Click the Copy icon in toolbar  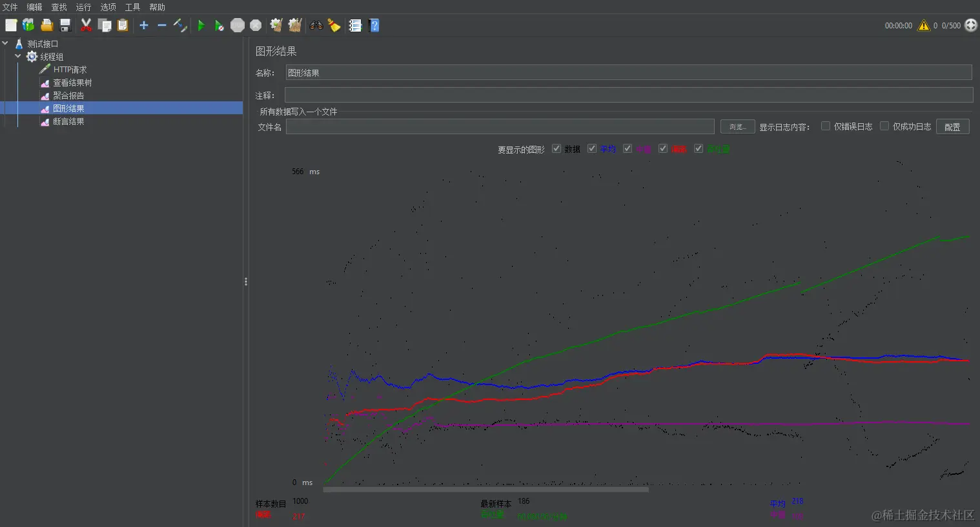click(x=105, y=25)
